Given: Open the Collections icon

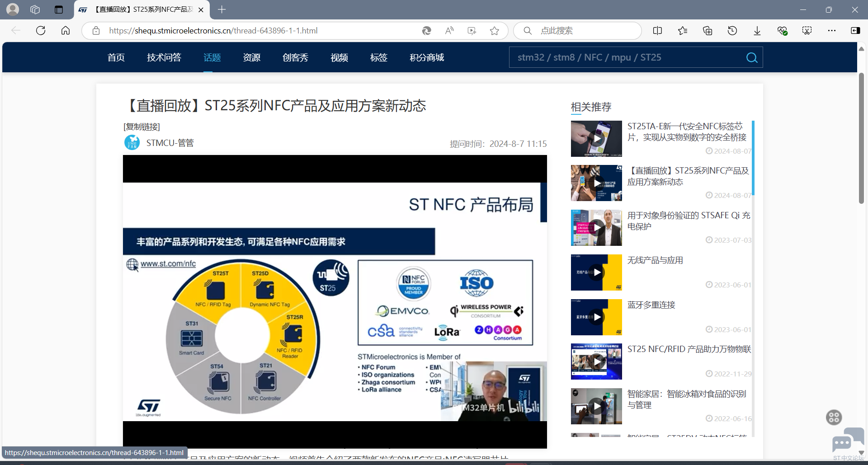Looking at the screenshot, I should (708, 30).
